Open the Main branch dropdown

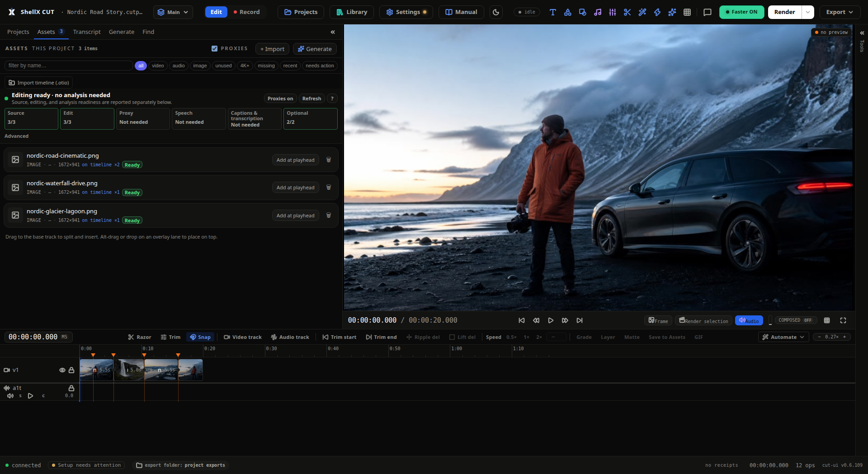[173, 12]
